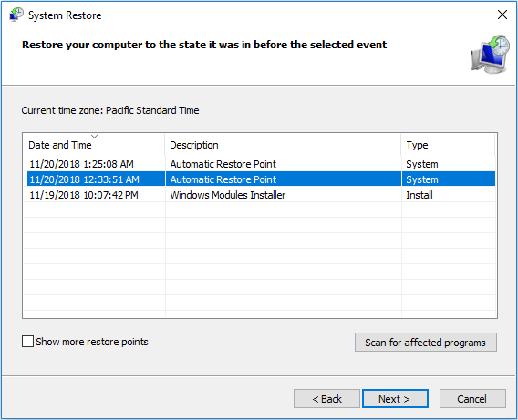
Task: Choose the Windows Modules Installer entry
Action: coord(228,195)
